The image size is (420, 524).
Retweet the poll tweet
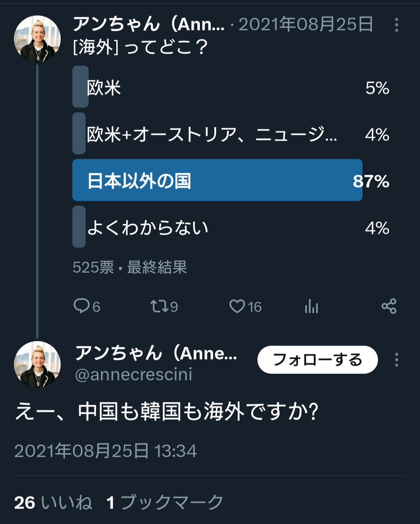(159, 306)
